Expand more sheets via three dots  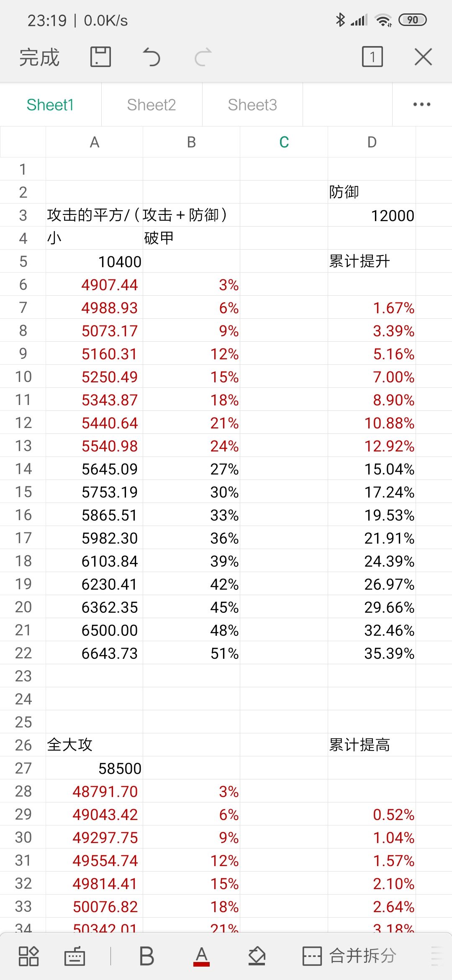click(421, 105)
